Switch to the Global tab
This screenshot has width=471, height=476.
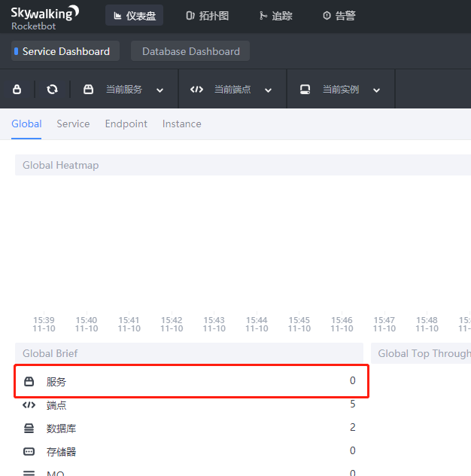26,124
